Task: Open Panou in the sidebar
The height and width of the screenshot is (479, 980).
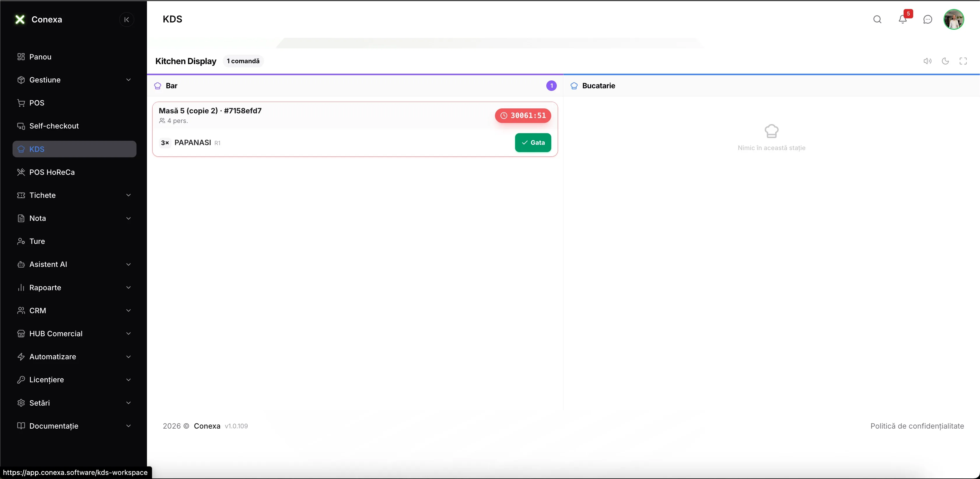Action: click(x=75, y=57)
